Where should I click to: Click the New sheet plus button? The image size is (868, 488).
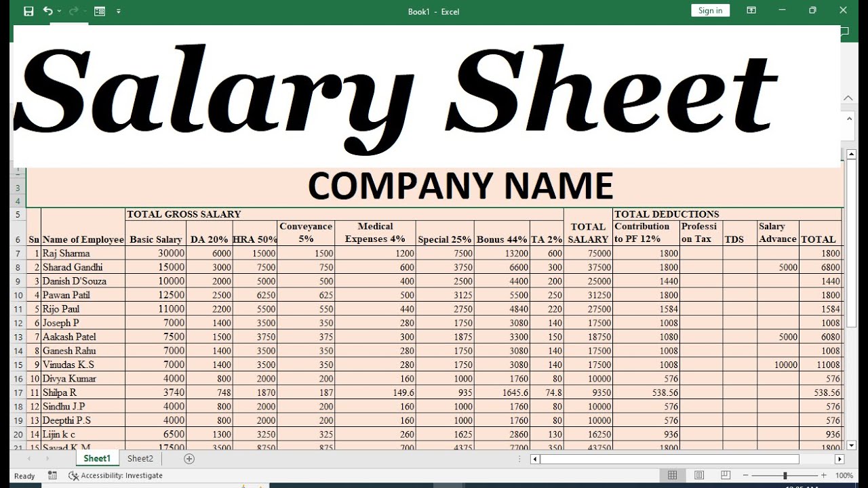click(x=189, y=459)
